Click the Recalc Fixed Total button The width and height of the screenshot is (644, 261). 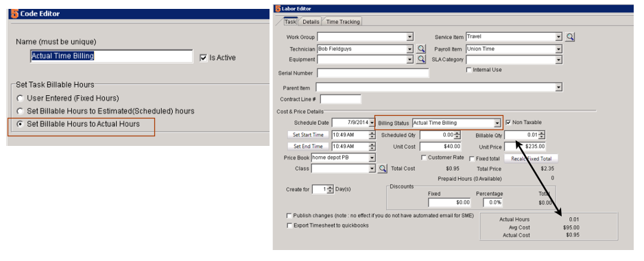531,158
